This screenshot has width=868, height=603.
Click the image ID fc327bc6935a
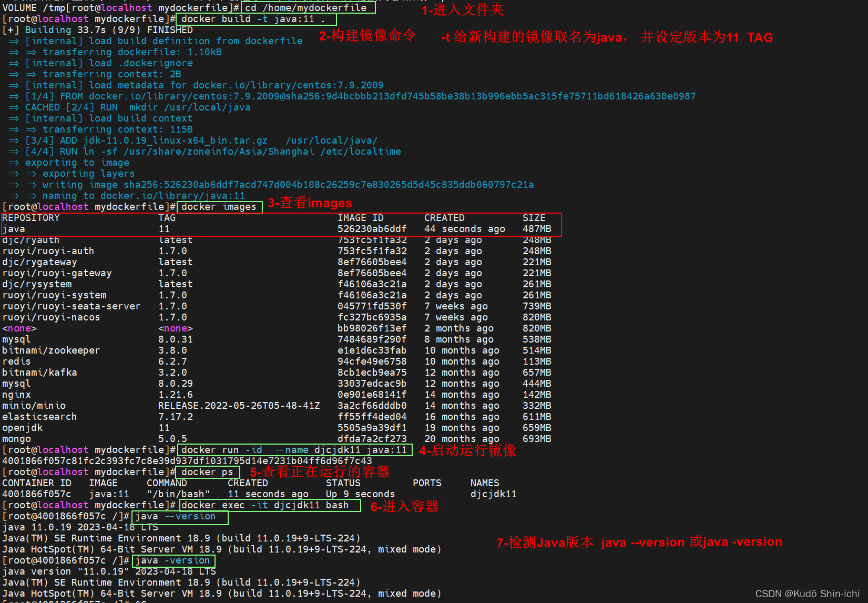[x=372, y=317]
